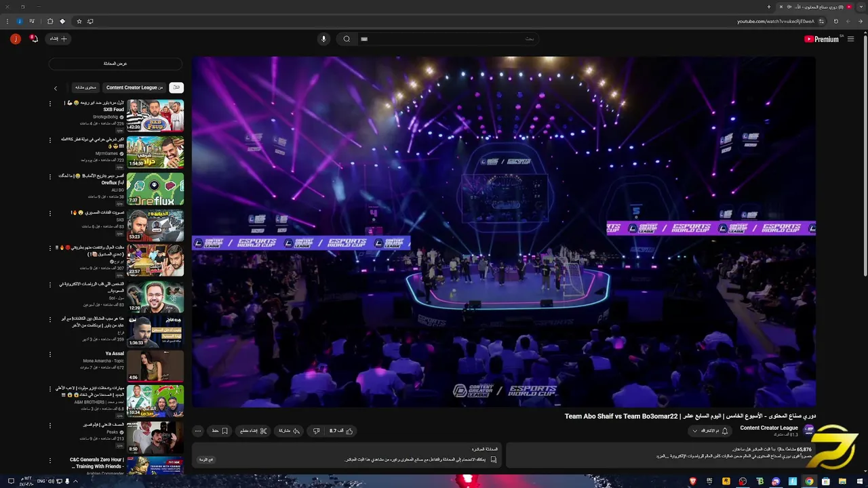Select the 'Content Creator League' filter chip

pos(134,87)
